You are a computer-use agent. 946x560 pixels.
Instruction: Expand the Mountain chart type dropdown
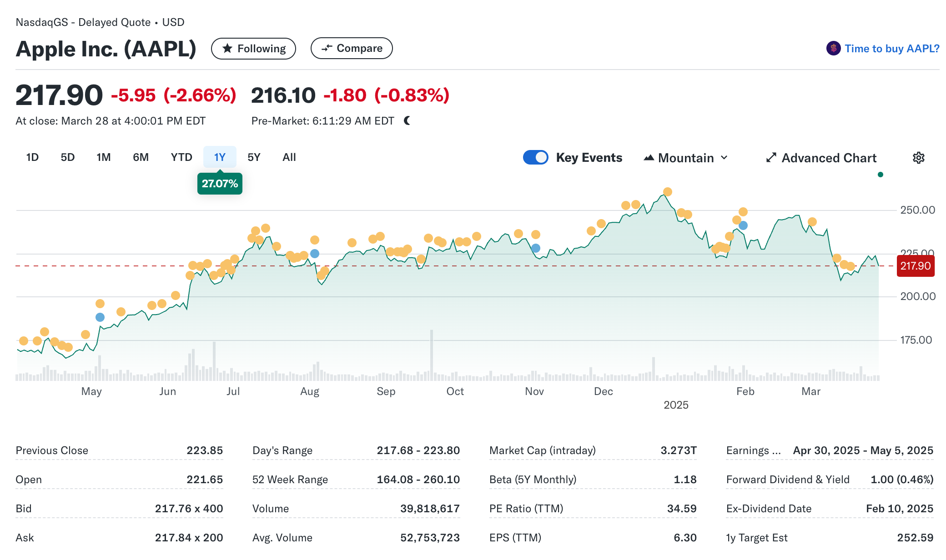click(x=686, y=158)
